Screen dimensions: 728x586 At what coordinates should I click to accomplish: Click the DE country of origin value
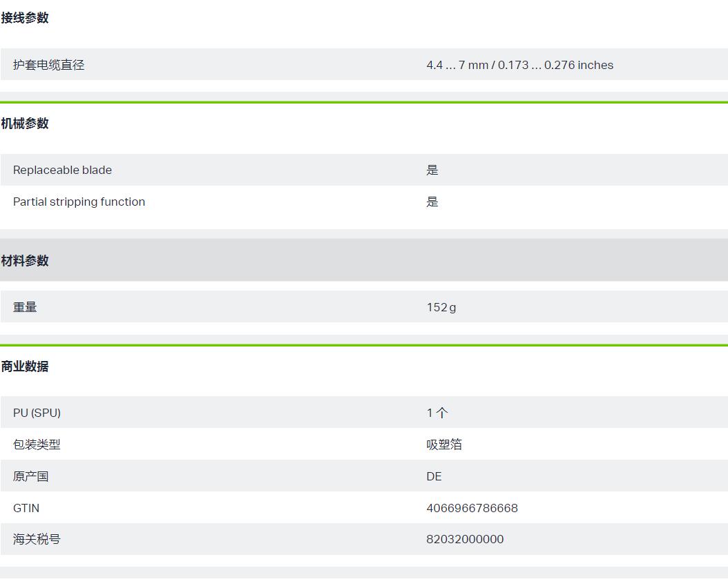pyautogui.click(x=434, y=476)
